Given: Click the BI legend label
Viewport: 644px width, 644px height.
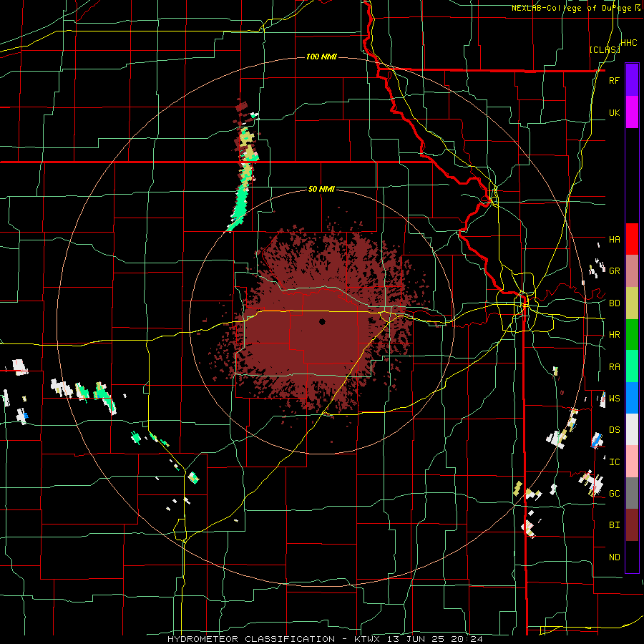Looking at the screenshot, I should (614, 525).
